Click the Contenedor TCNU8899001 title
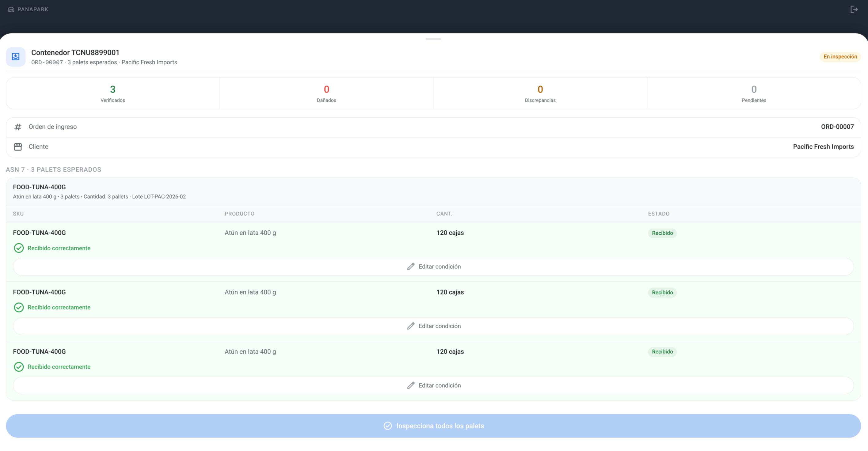The width and height of the screenshot is (868, 451). tap(75, 52)
